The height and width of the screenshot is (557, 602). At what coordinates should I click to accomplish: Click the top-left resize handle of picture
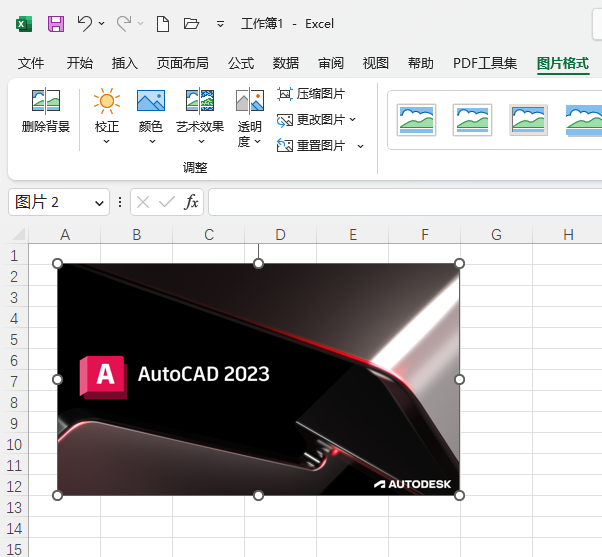57,263
